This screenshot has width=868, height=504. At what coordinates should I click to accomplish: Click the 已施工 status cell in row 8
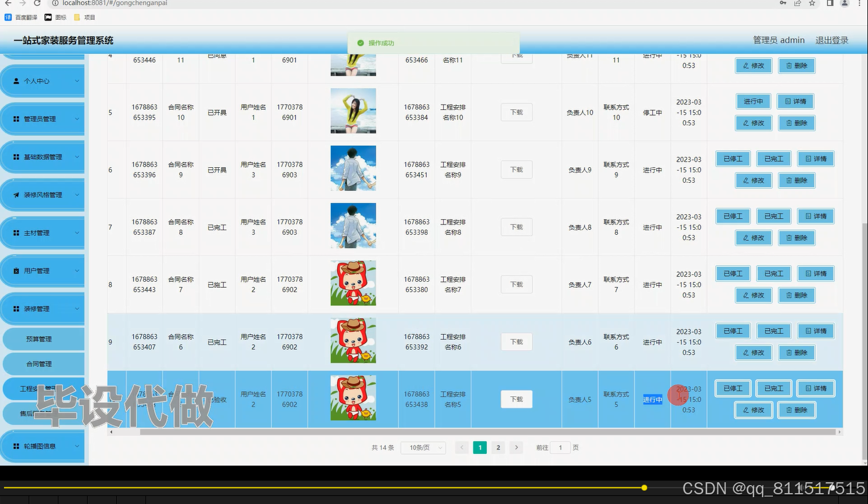[217, 285]
